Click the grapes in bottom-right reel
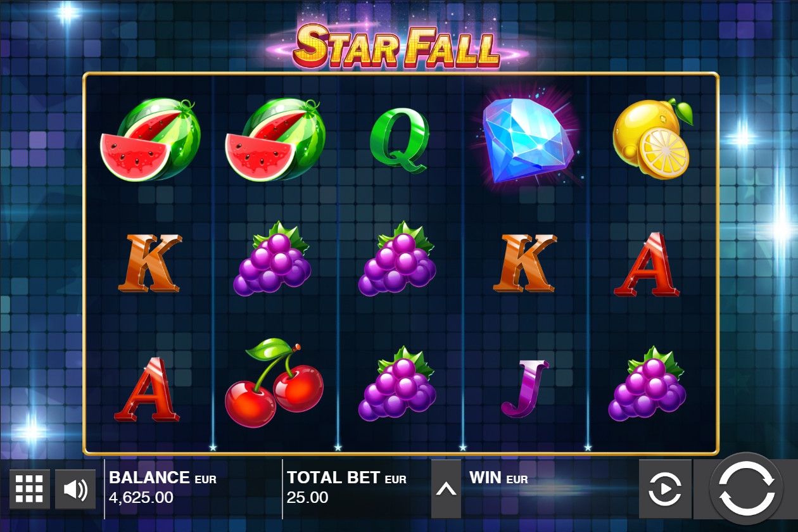The height and width of the screenshot is (532, 798). tap(647, 384)
